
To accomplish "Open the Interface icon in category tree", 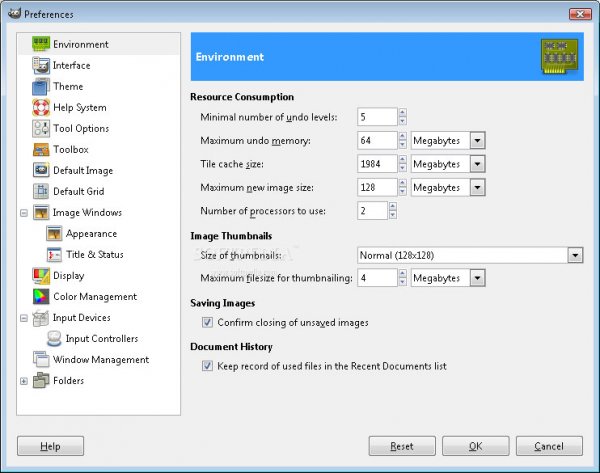I will pyautogui.click(x=41, y=65).
